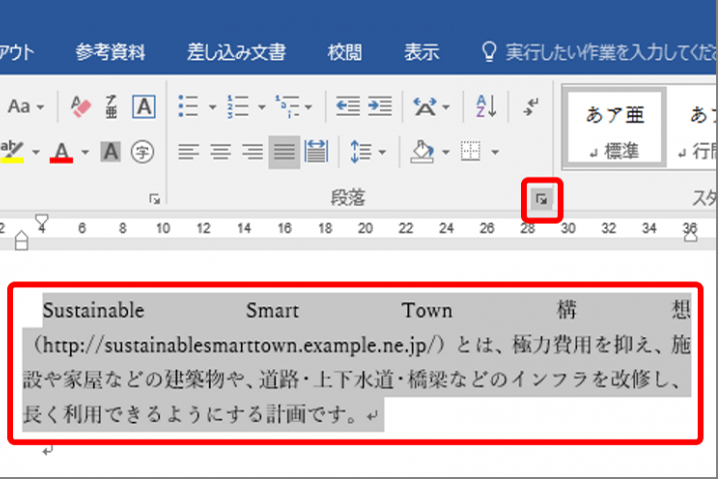Open the Asian layout (character scaling) tool
This screenshot has height=479, width=718.
tap(424, 107)
